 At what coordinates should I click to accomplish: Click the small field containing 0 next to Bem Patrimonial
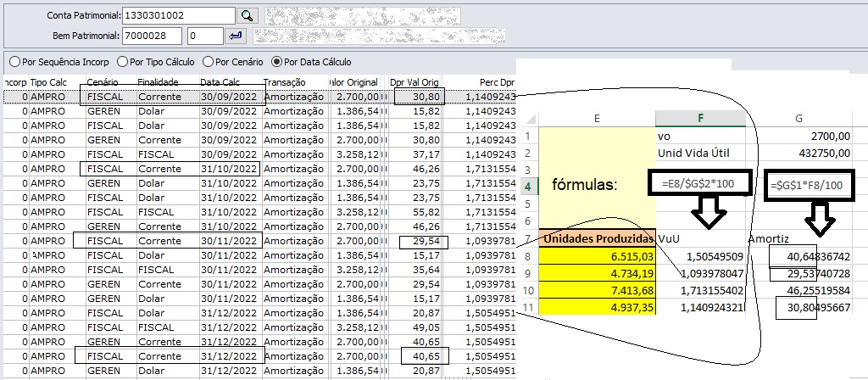coord(205,36)
